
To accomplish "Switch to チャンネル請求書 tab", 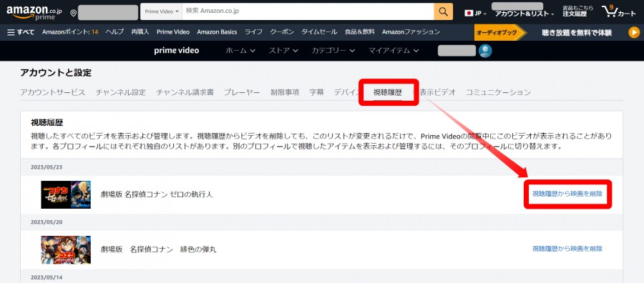I will 185,92.
